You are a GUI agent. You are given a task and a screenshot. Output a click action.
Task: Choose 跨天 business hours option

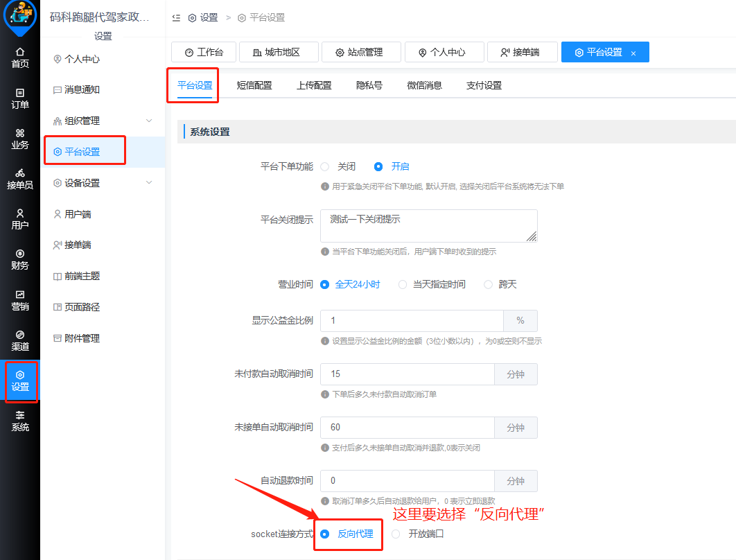(500, 284)
